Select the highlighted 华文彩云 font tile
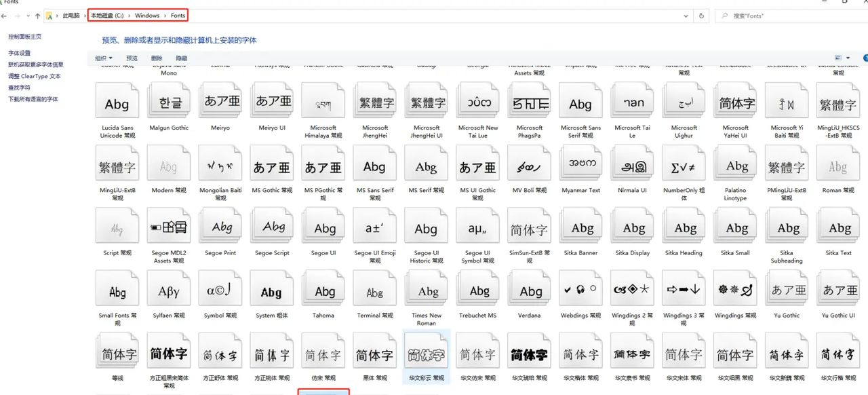The width and height of the screenshot is (868, 395). pyautogui.click(x=426, y=350)
